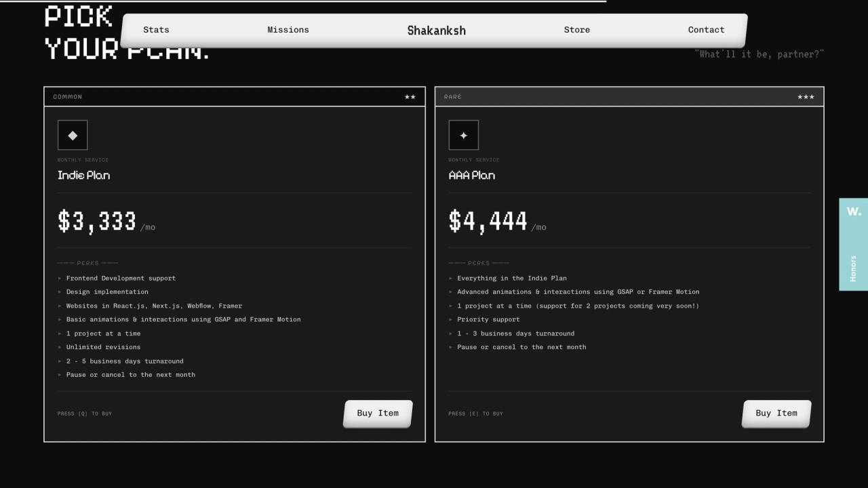Click "2 - 5 business days turnaround" perk
This screenshot has width=868, height=488.
coord(125,361)
